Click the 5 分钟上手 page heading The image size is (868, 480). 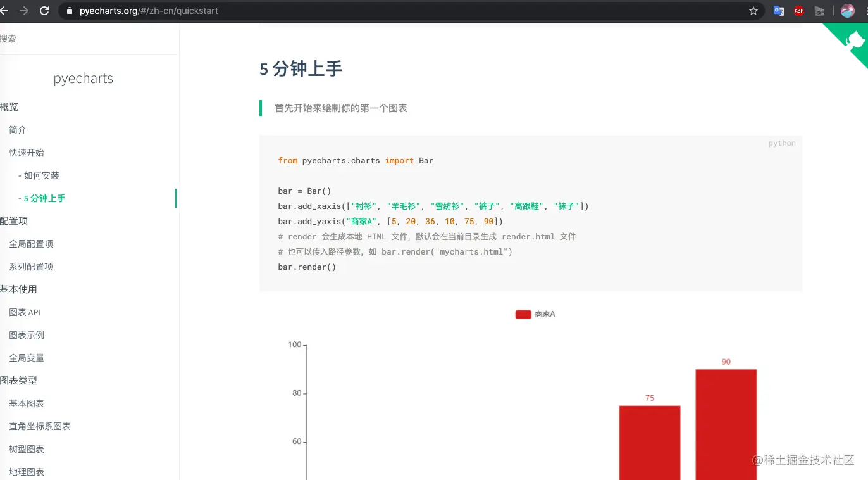point(301,69)
